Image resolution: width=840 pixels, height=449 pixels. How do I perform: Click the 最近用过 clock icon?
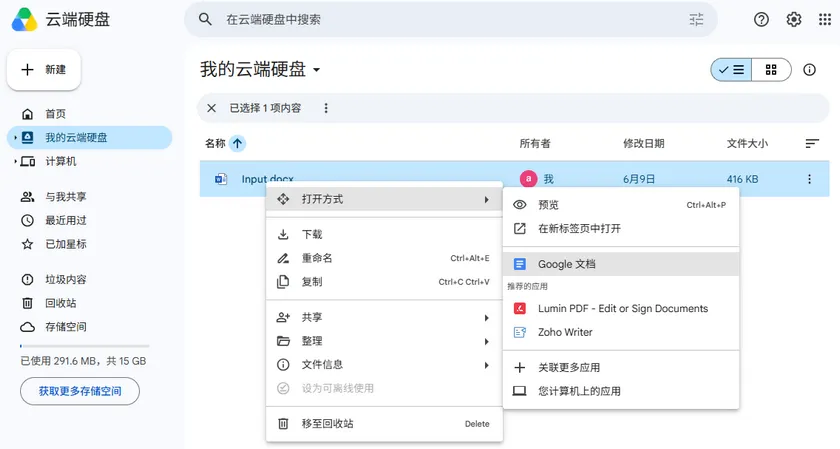[x=27, y=220]
